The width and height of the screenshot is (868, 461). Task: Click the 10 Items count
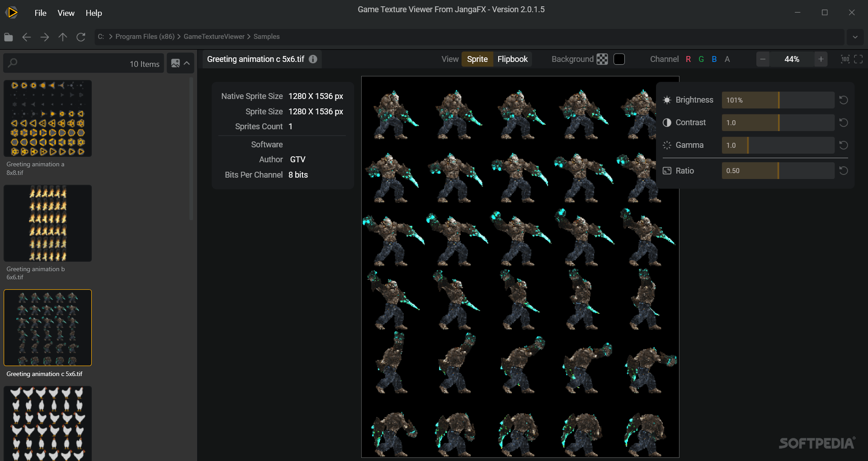[144, 64]
